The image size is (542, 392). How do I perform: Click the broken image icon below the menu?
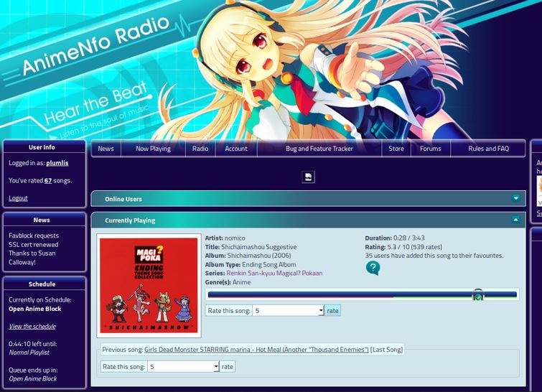[x=308, y=177]
